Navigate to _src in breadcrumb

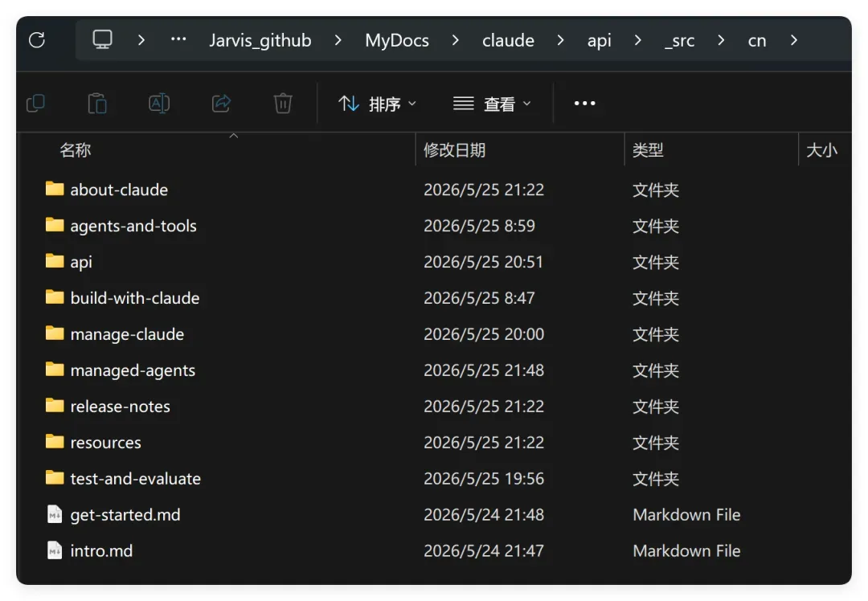[x=680, y=40]
